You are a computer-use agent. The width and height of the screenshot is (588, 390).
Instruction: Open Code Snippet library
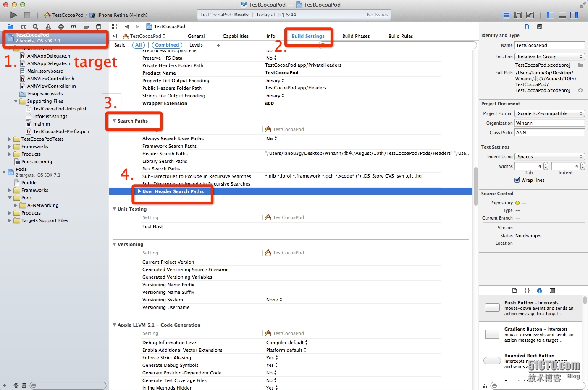[527, 291]
